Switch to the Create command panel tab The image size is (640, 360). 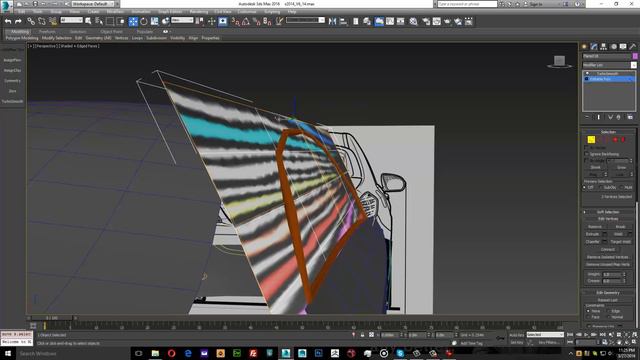coord(584,47)
